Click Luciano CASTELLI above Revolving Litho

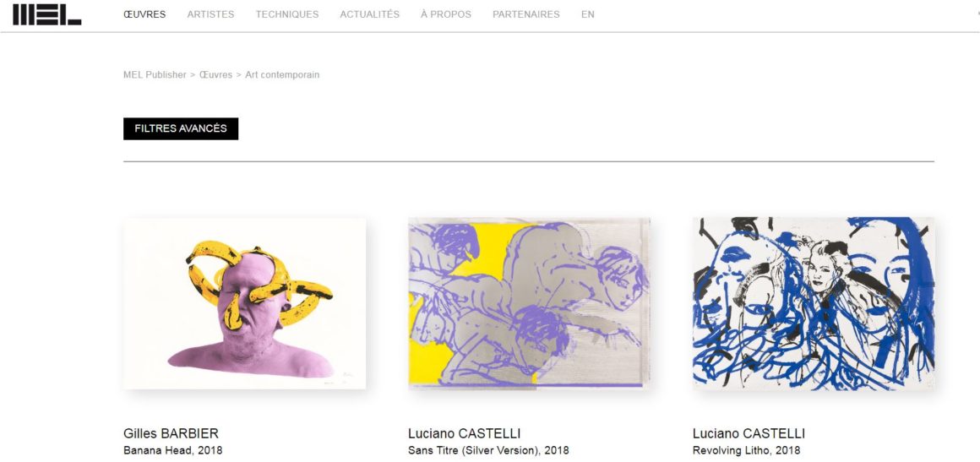[749, 434]
